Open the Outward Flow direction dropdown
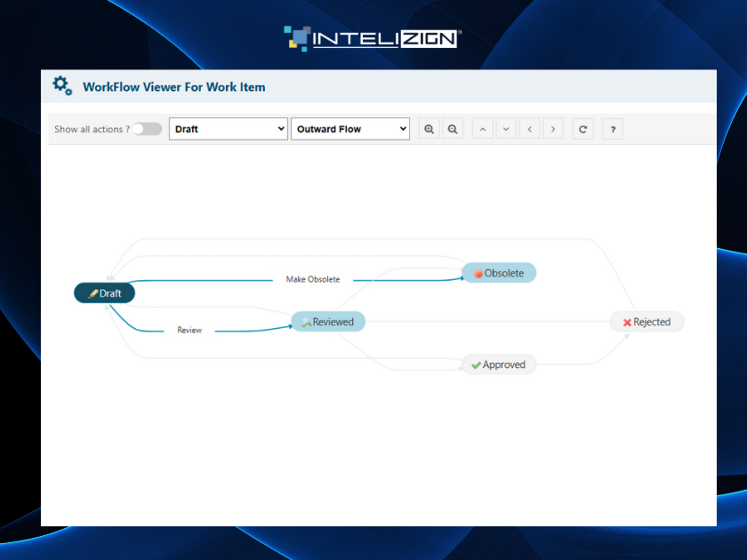747x560 pixels. (350, 129)
